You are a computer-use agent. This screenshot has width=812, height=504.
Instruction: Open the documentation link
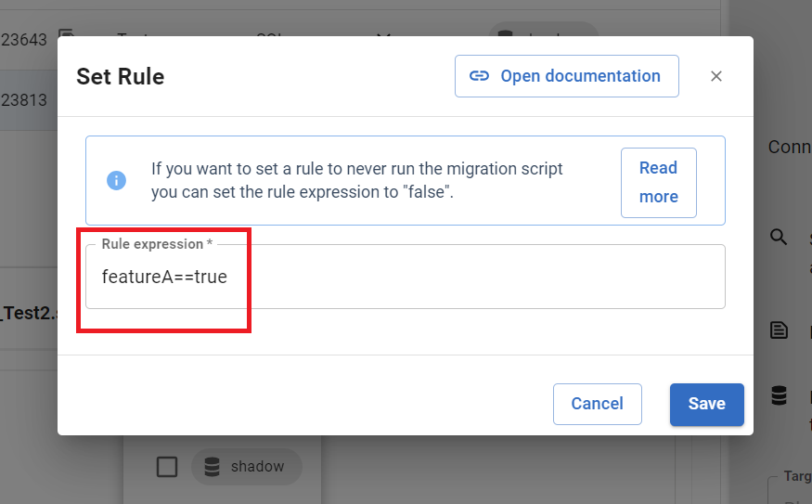pos(566,76)
